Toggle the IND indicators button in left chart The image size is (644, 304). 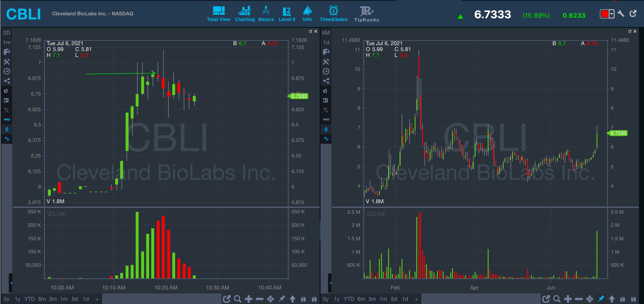7,119
